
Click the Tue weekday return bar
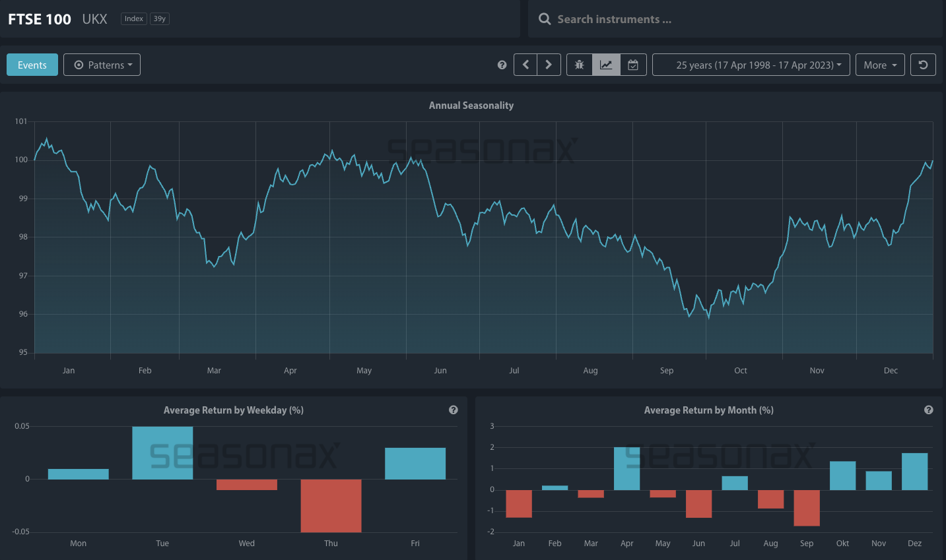tap(162, 453)
